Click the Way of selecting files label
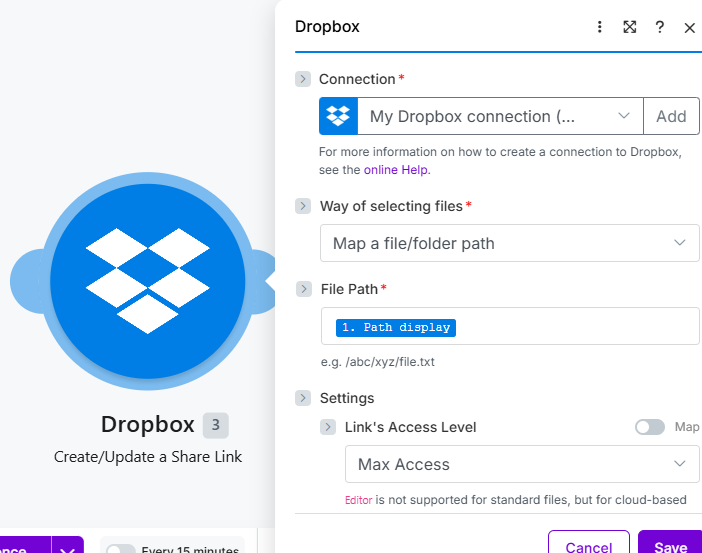 point(391,206)
